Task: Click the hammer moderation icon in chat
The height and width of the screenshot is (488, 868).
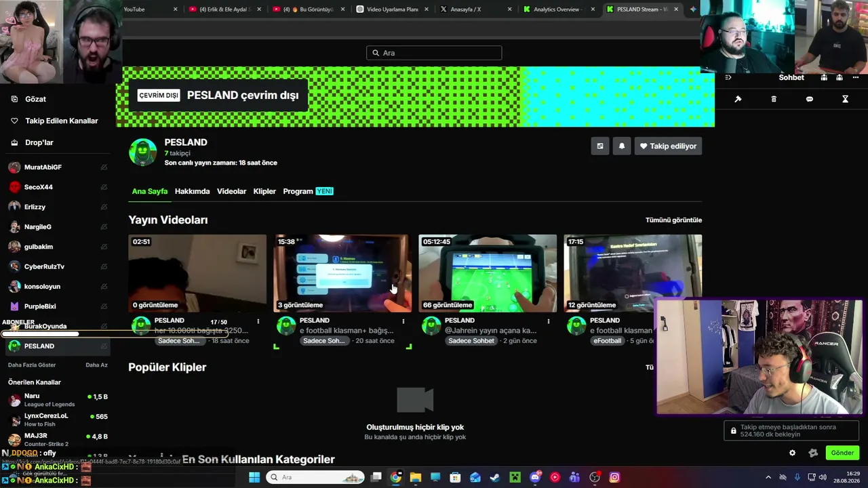Action: (738, 99)
